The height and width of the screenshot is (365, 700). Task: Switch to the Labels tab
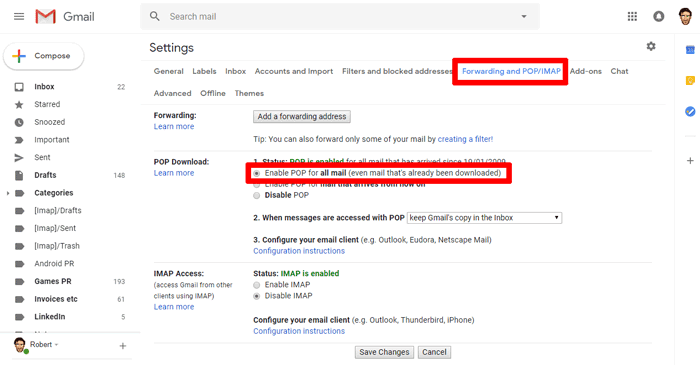[x=204, y=71]
